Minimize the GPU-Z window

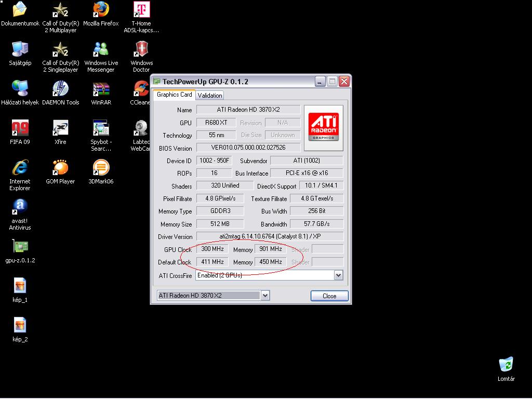tap(320, 82)
